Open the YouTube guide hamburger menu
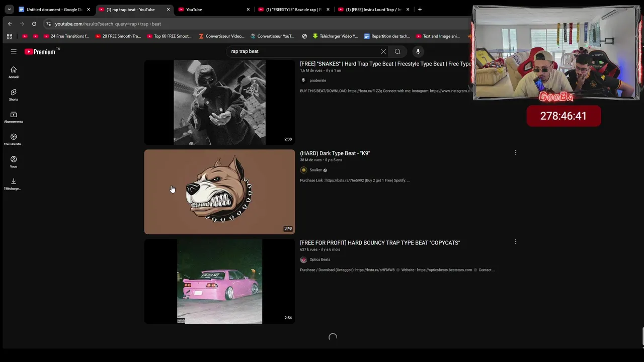Image resolution: width=644 pixels, height=362 pixels. point(14,51)
